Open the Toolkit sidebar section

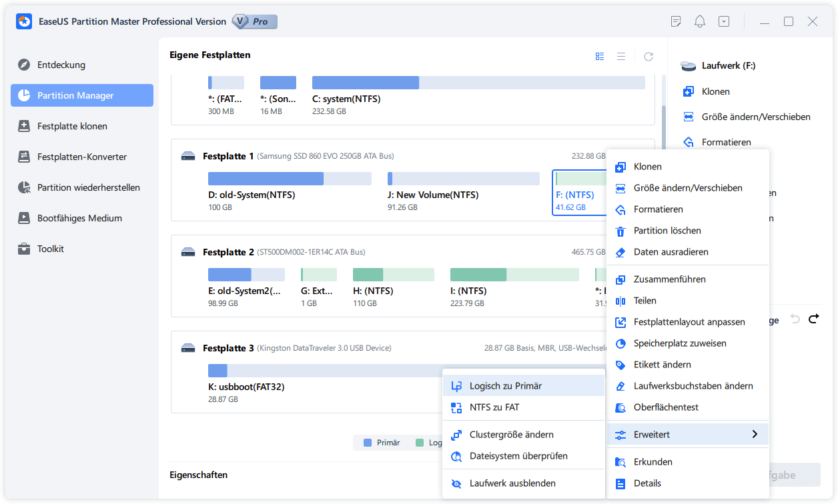tap(82, 249)
